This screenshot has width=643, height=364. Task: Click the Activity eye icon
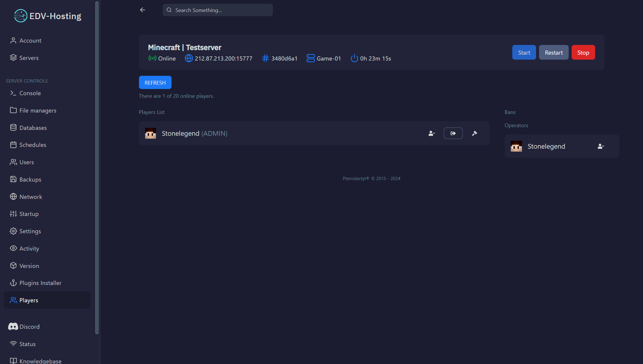click(x=13, y=248)
